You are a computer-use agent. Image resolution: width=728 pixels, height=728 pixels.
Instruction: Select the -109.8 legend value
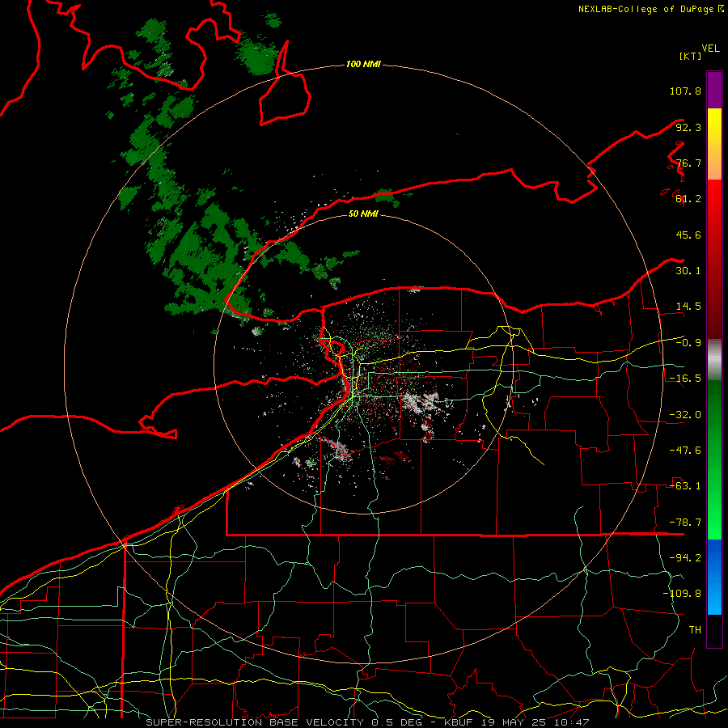(682, 594)
